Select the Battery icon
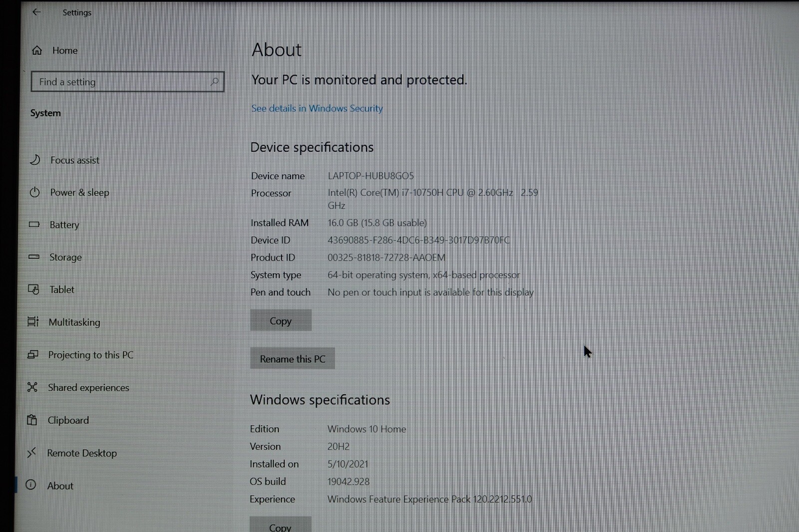 [34, 225]
